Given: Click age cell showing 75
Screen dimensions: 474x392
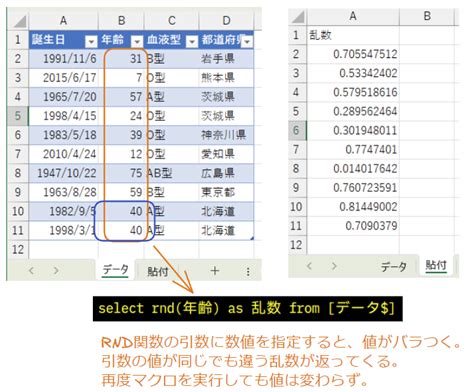Looking at the screenshot, I should coord(121,173).
